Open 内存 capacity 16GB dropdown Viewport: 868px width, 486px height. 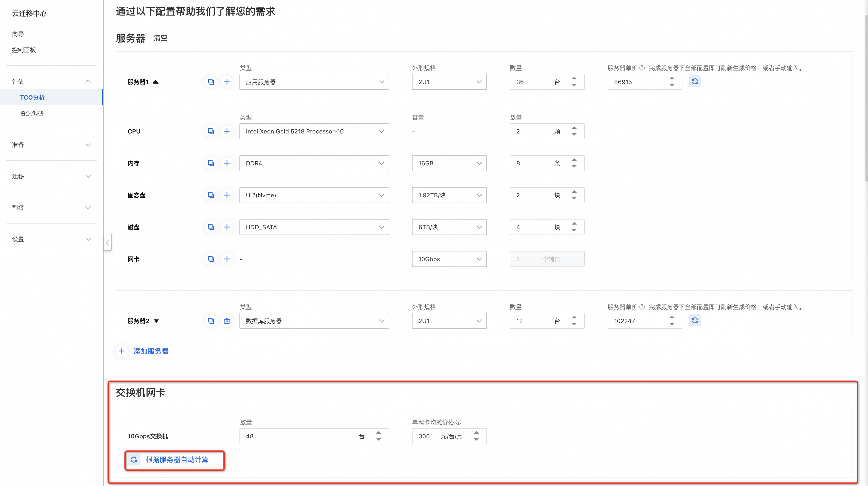(x=449, y=163)
